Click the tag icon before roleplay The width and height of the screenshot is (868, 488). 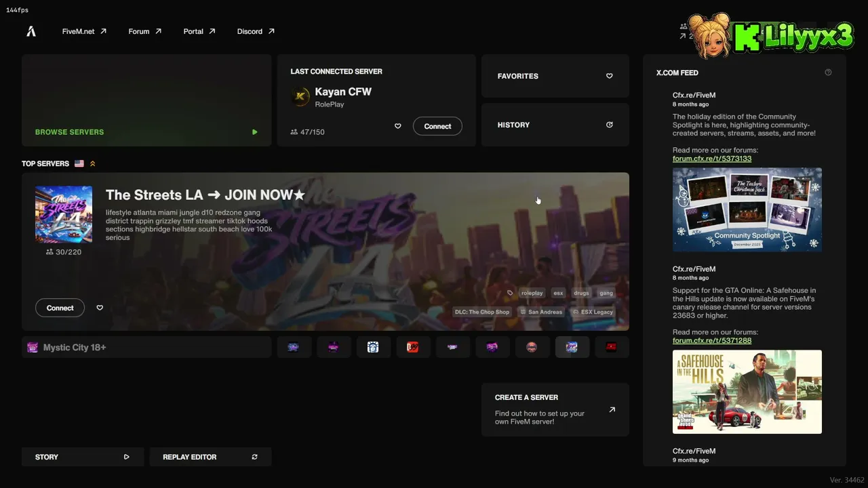click(x=510, y=293)
